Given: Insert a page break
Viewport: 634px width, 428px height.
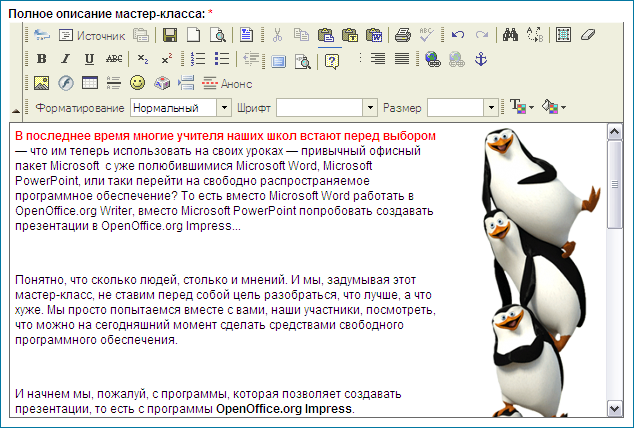Looking at the screenshot, I should coord(186,83).
